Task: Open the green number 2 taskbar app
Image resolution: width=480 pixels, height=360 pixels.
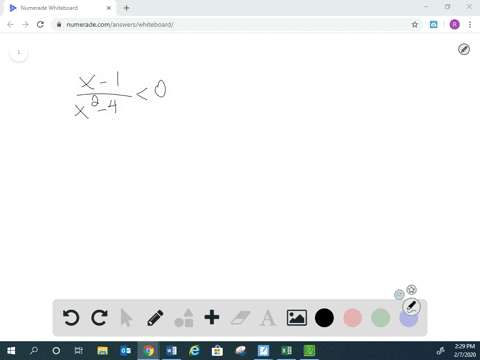Action: tap(309, 351)
